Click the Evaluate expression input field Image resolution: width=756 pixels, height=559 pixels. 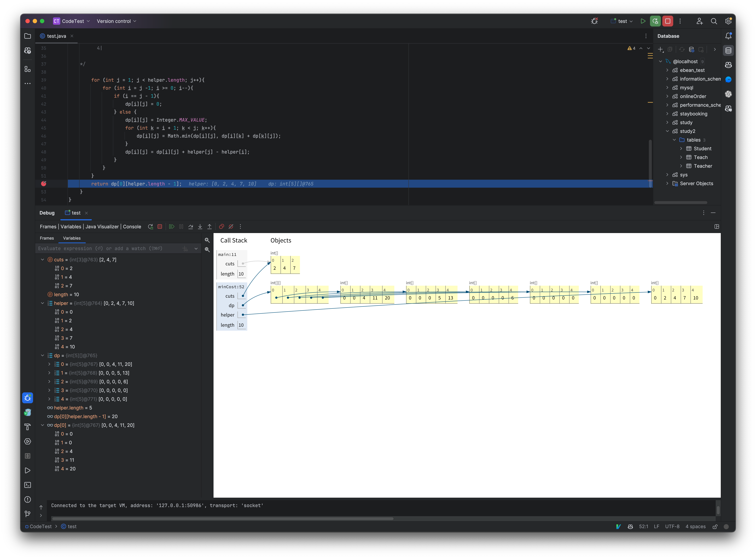click(108, 248)
